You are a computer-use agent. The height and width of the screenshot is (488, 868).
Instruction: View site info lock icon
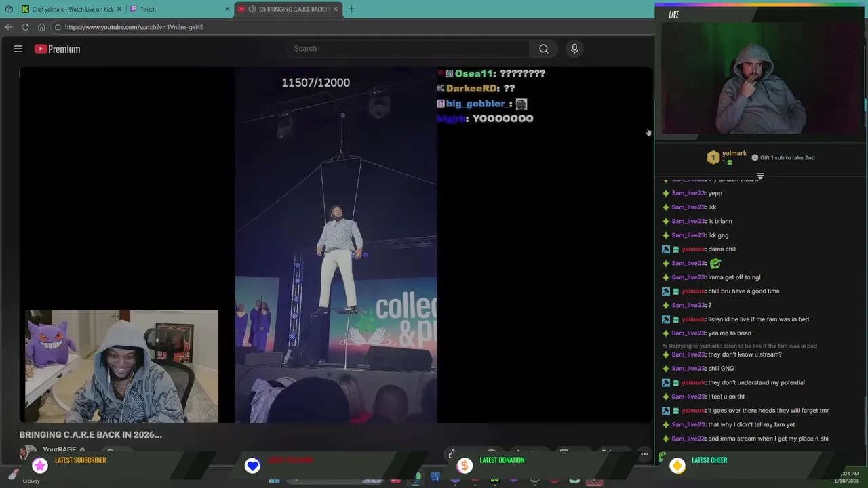(58, 27)
